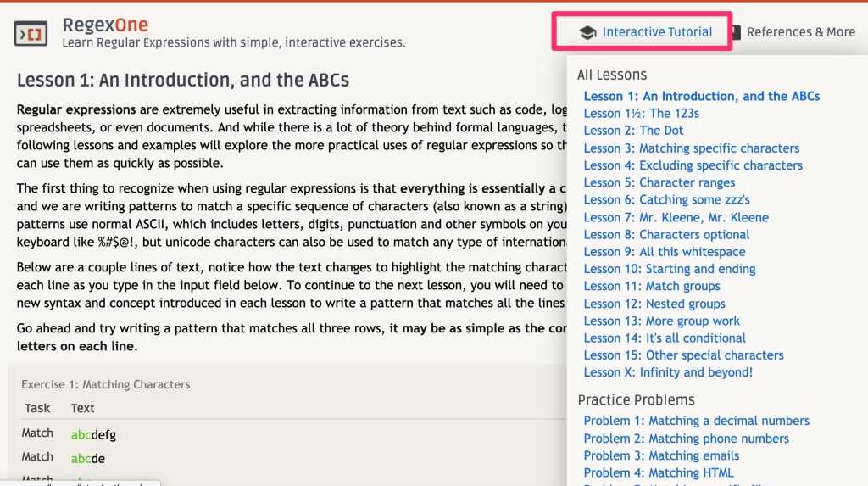
Task: Open the Interactive Tutorial menu
Action: click(x=657, y=32)
